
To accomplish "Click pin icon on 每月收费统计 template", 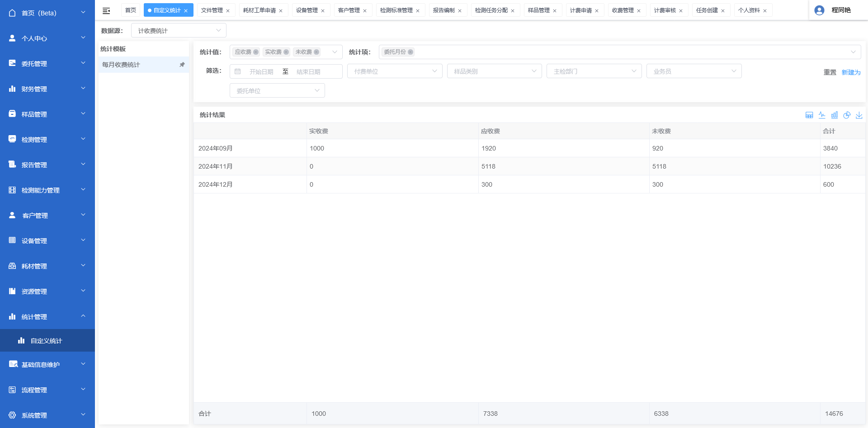I will click(x=182, y=65).
